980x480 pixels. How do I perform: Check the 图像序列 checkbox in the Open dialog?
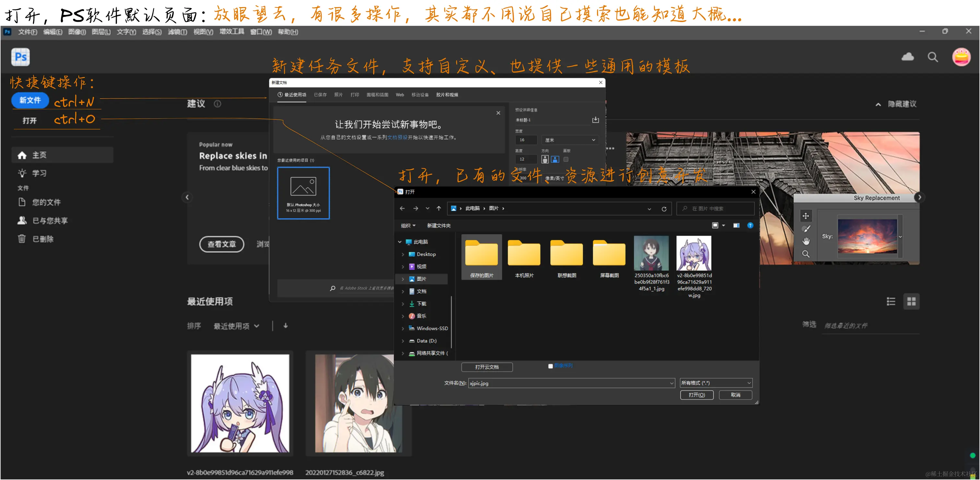[x=551, y=366]
